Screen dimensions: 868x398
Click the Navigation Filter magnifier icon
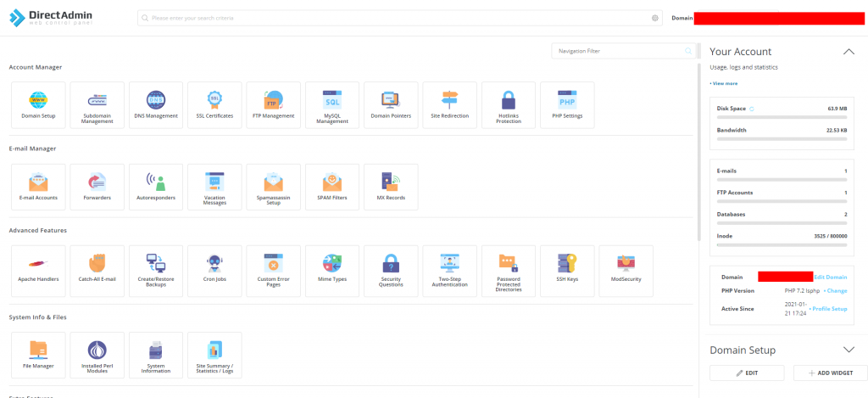(x=688, y=51)
